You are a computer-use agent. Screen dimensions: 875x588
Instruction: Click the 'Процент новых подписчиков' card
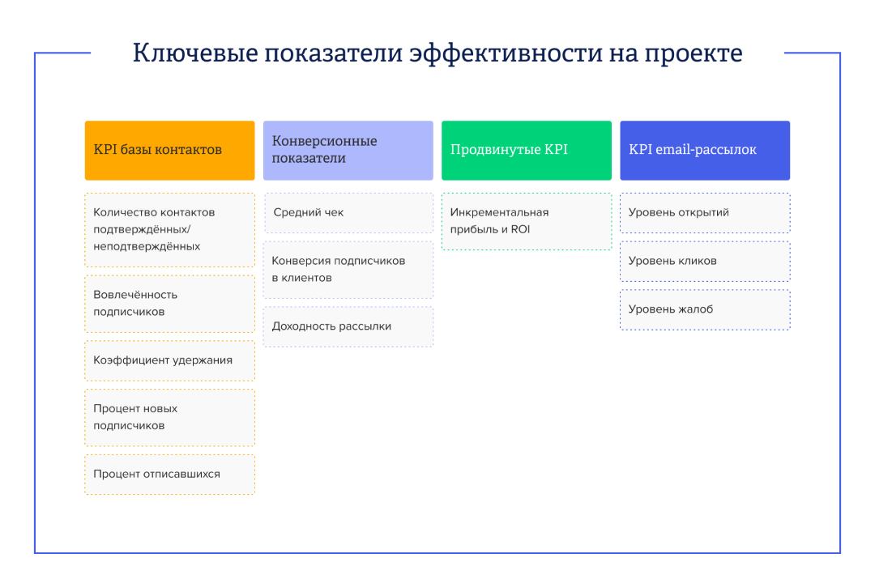coord(169,417)
